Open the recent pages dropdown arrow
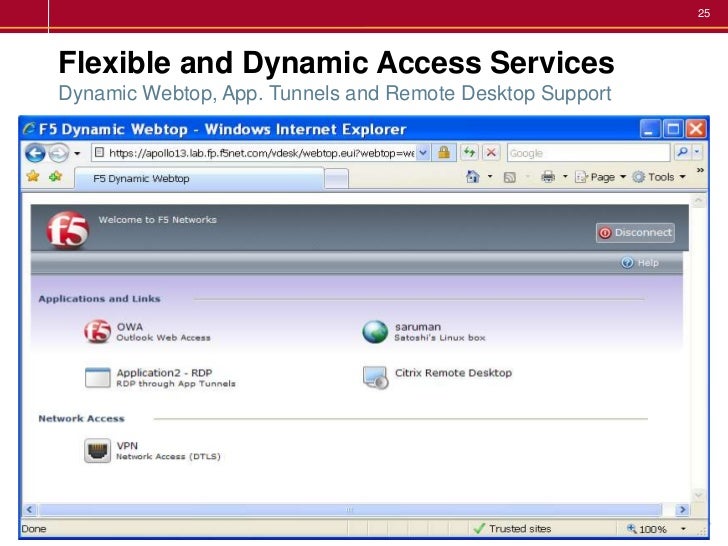This screenshot has height=546, width=728. 77,153
